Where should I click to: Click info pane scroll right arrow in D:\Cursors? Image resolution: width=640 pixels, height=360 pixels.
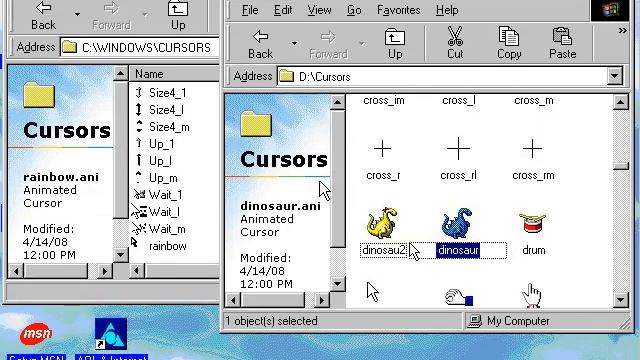point(321,300)
